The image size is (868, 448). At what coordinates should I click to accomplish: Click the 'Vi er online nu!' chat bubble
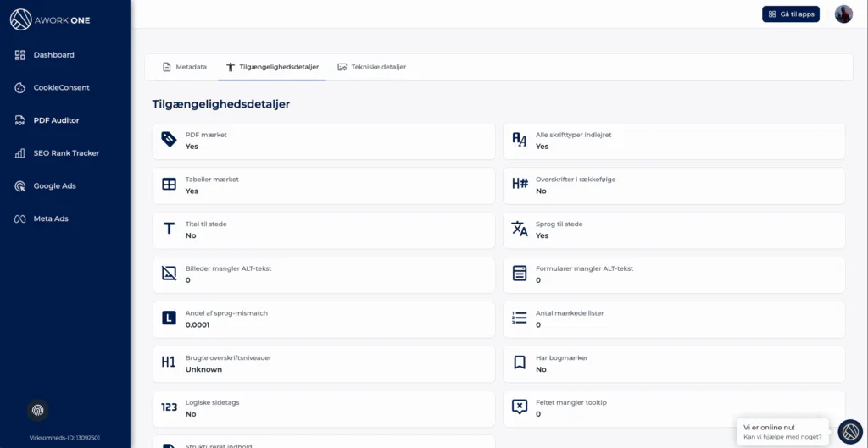click(x=782, y=432)
